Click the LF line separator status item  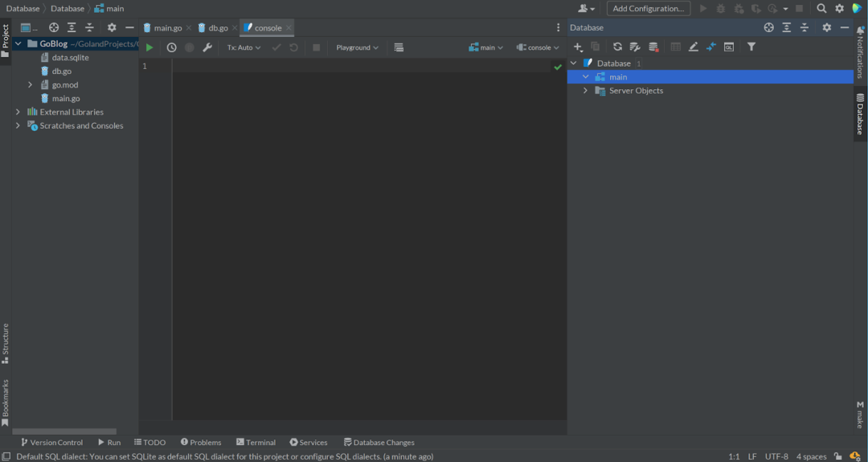tap(752, 456)
